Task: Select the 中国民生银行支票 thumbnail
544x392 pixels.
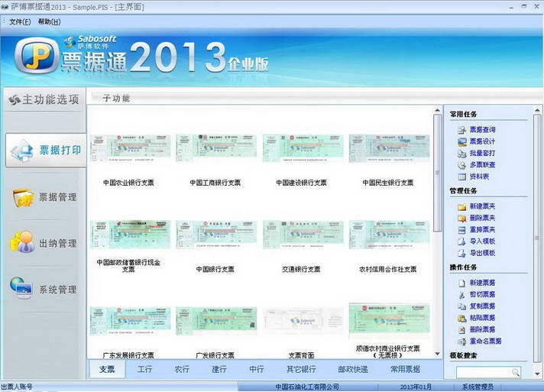Action: coord(389,148)
